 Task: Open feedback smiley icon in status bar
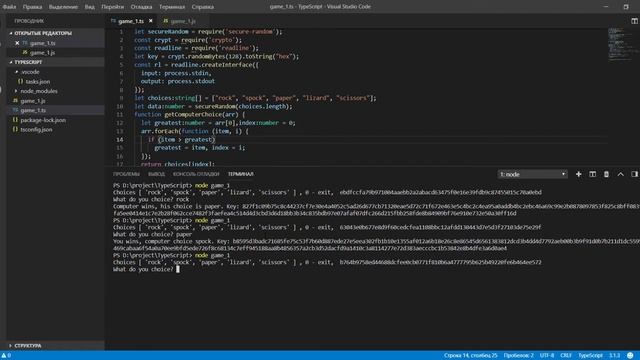point(631,356)
